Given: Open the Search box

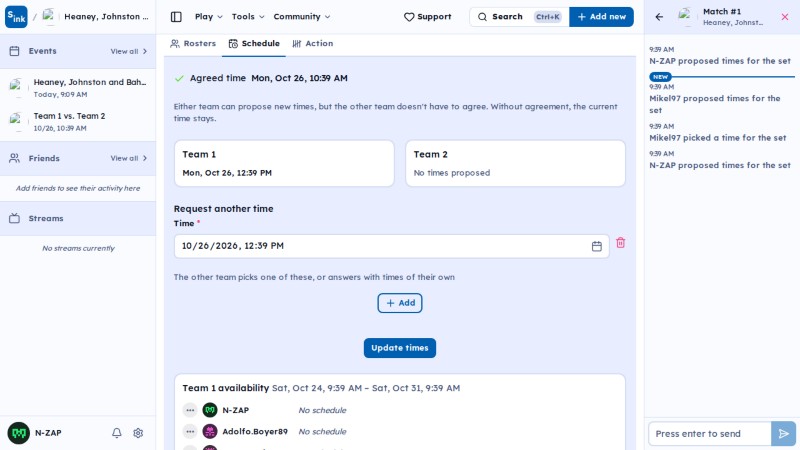Looking at the screenshot, I should [519, 17].
